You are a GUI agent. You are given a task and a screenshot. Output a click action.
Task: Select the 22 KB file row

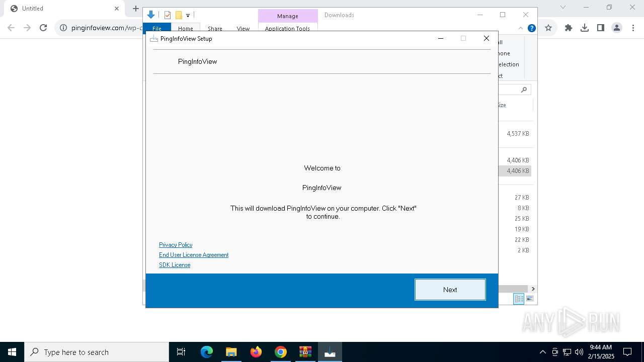516,240
